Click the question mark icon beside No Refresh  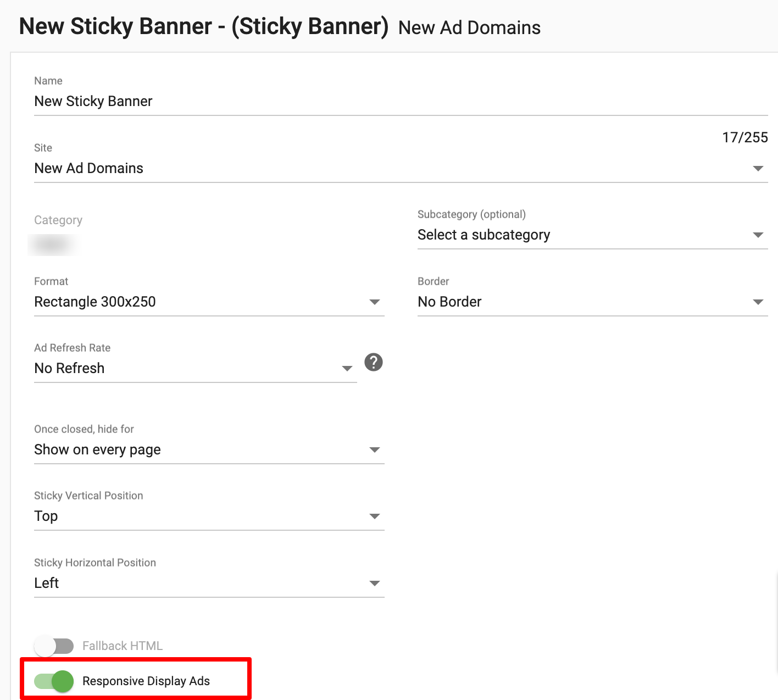[374, 362]
